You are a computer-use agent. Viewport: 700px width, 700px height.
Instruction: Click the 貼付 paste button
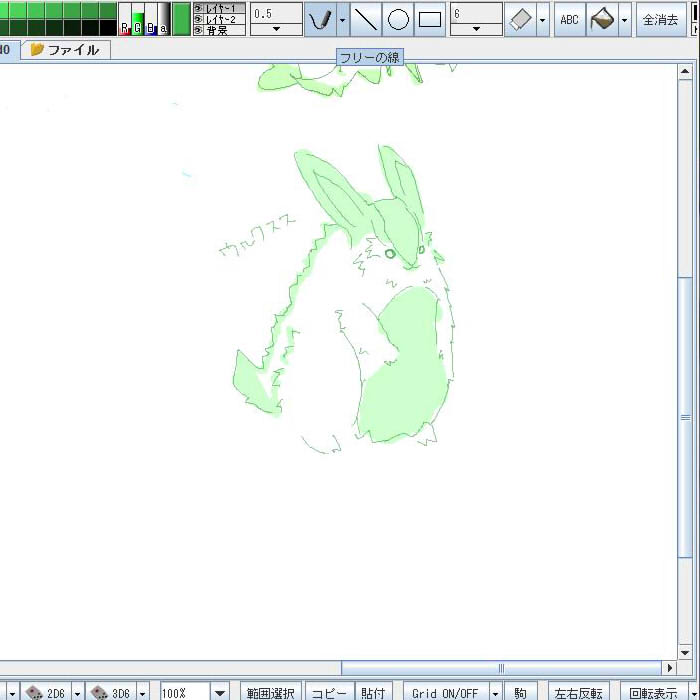373,693
